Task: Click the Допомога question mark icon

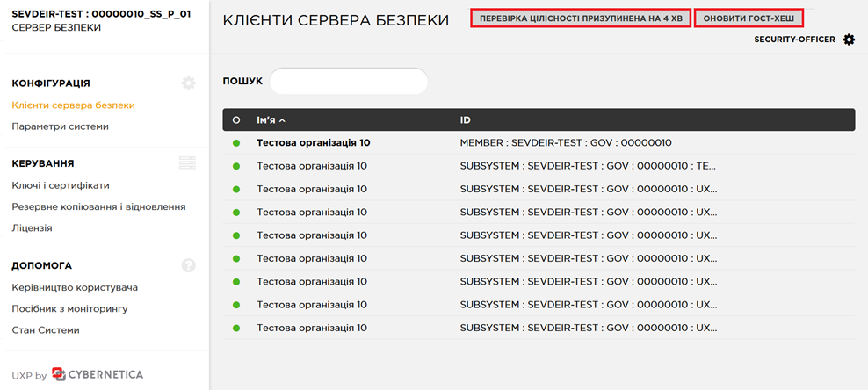Action: pyautogui.click(x=188, y=265)
